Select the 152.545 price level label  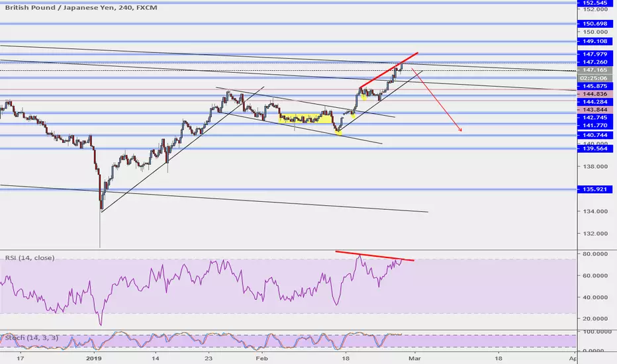tap(594, 3)
